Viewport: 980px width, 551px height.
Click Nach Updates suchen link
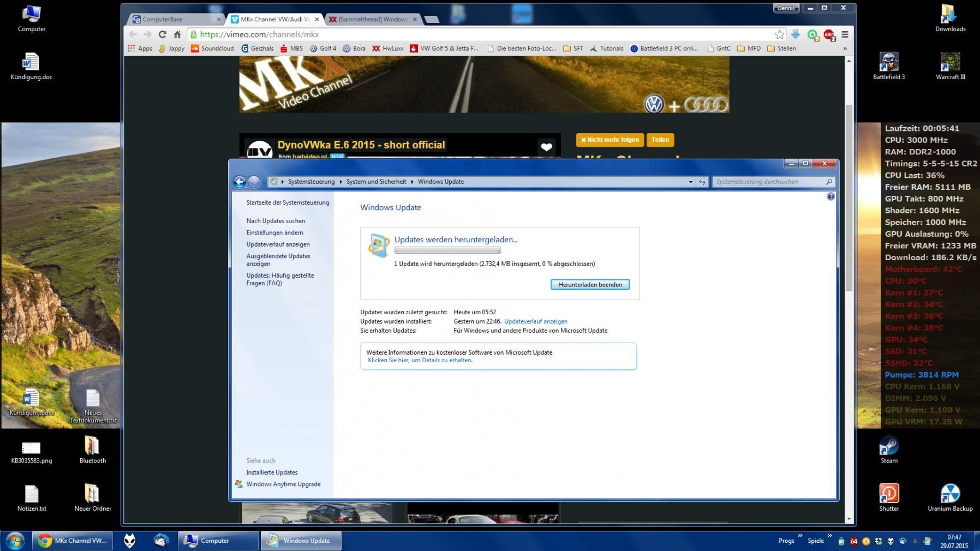point(276,221)
